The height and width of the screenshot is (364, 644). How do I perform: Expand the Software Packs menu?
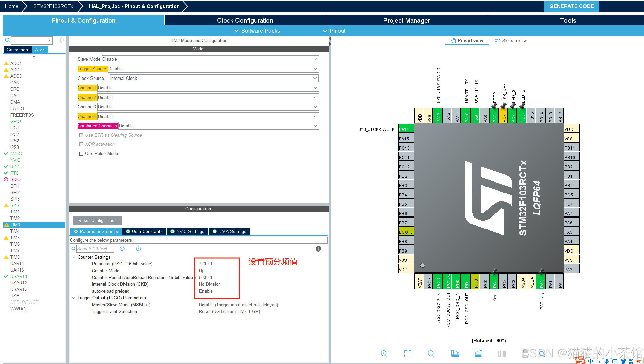[257, 31]
